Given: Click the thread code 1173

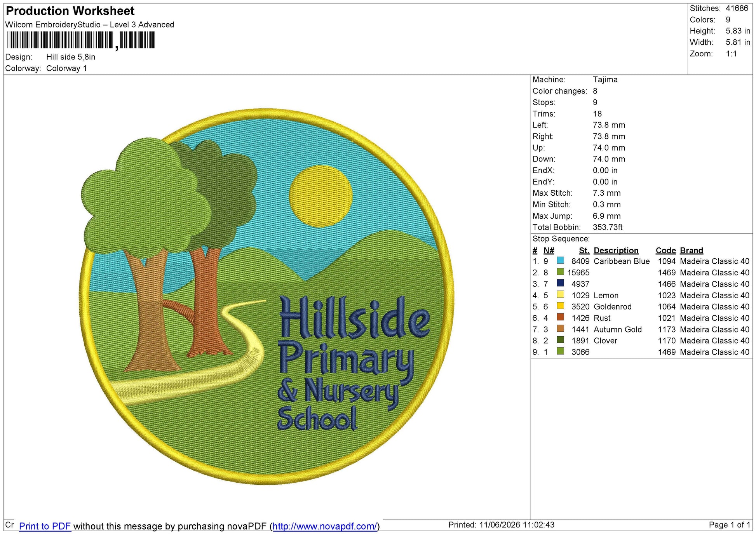Looking at the screenshot, I should pos(667,329).
